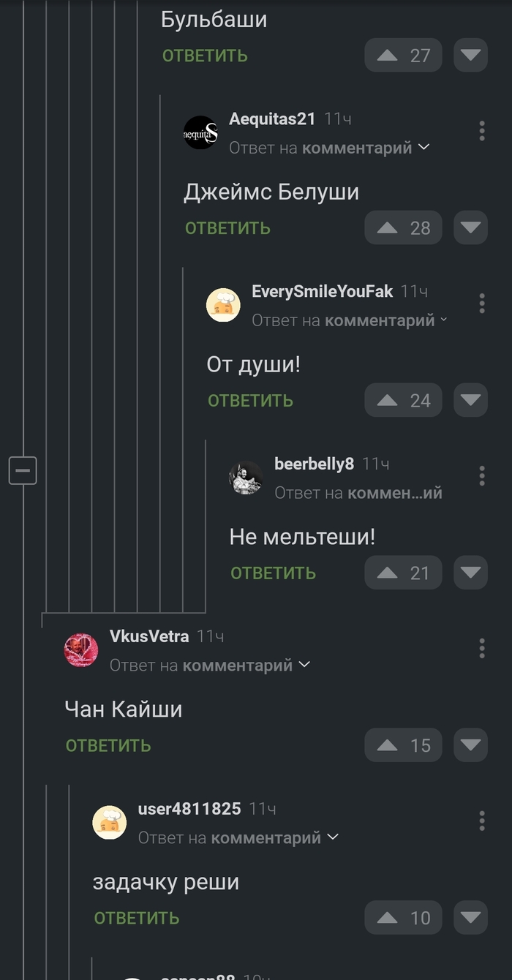Reply to the "От души!" comment
This screenshot has width=512, height=980.
[250, 401]
